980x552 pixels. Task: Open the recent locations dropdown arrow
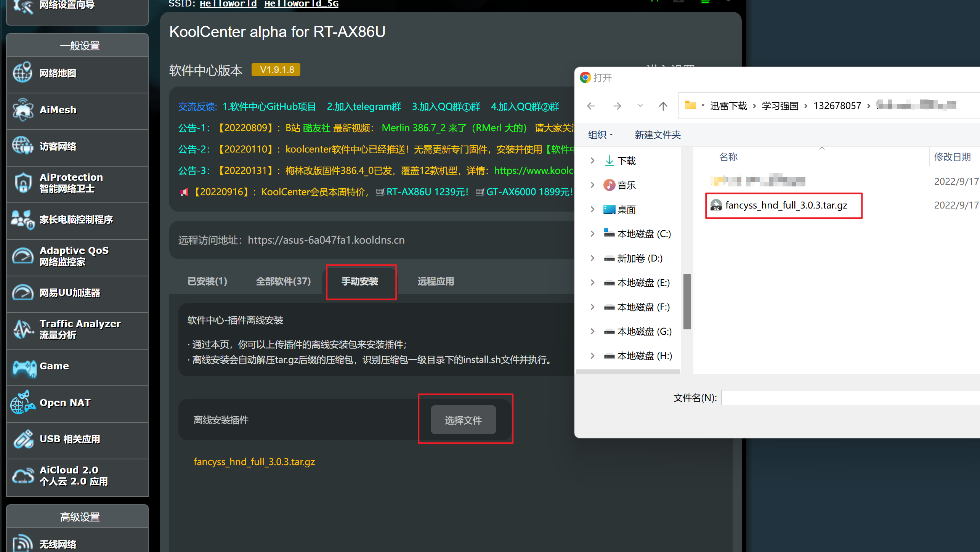click(x=640, y=106)
